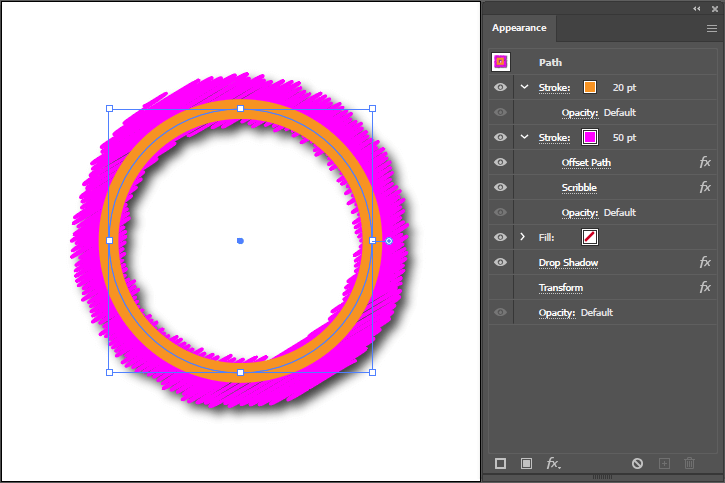Image resolution: width=725 pixels, height=483 pixels.
Task: Open the Add New Effect fx menu
Action: (553, 463)
